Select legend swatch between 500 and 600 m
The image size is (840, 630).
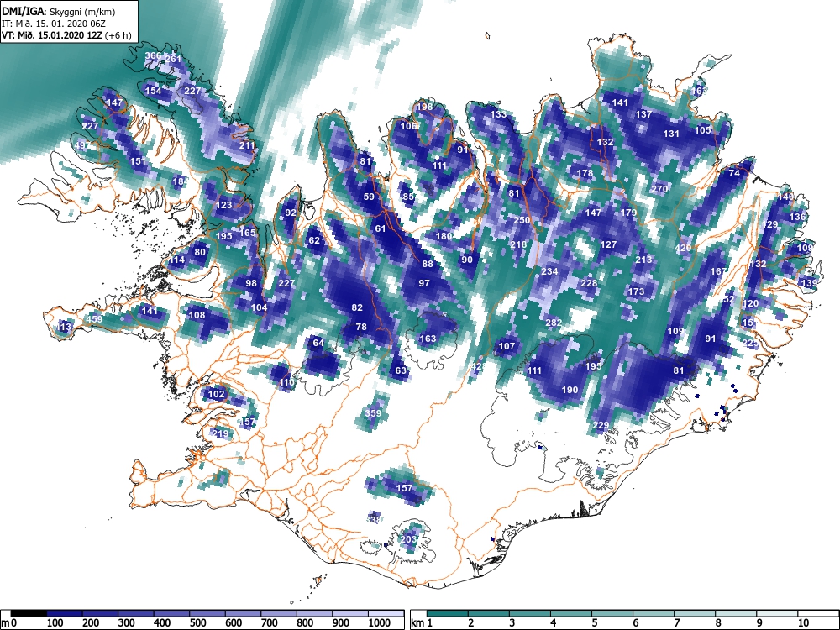[207, 613]
